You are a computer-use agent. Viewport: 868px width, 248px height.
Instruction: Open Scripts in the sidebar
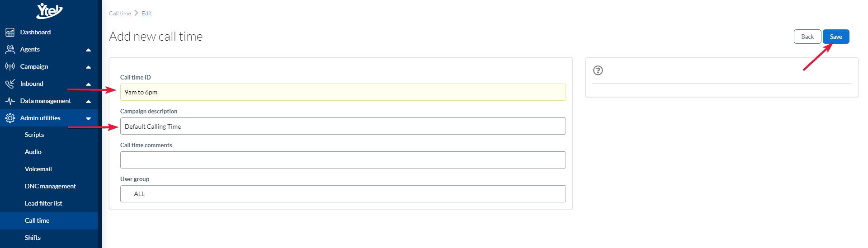34,135
